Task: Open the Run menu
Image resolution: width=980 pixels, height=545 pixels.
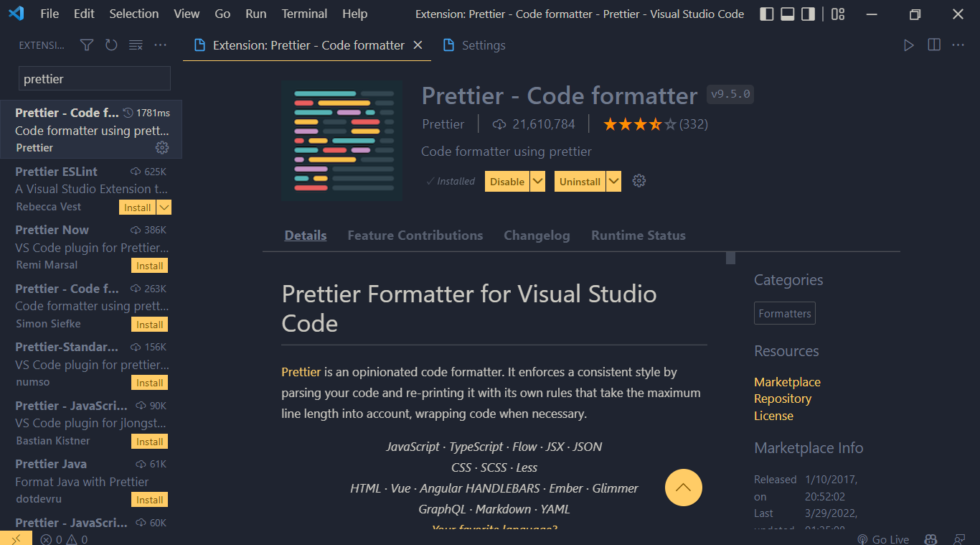Action: point(256,14)
